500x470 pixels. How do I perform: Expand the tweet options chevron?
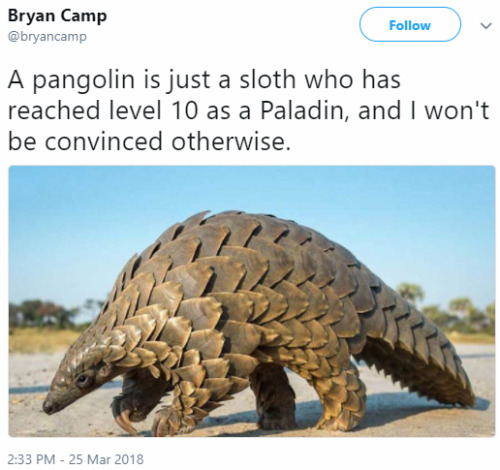[486, 26]
